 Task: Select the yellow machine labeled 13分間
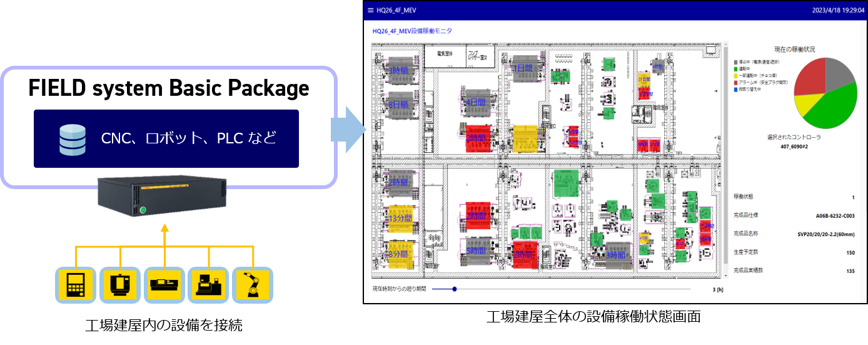click(399, 218)
